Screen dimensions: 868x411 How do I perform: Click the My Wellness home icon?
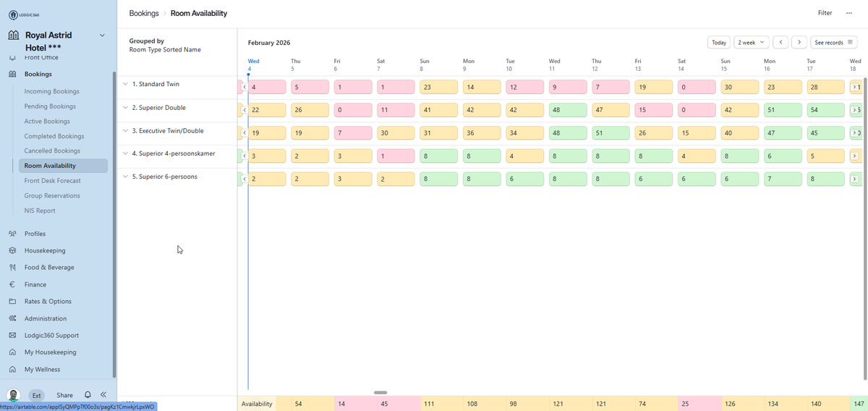tap(12, 369)
